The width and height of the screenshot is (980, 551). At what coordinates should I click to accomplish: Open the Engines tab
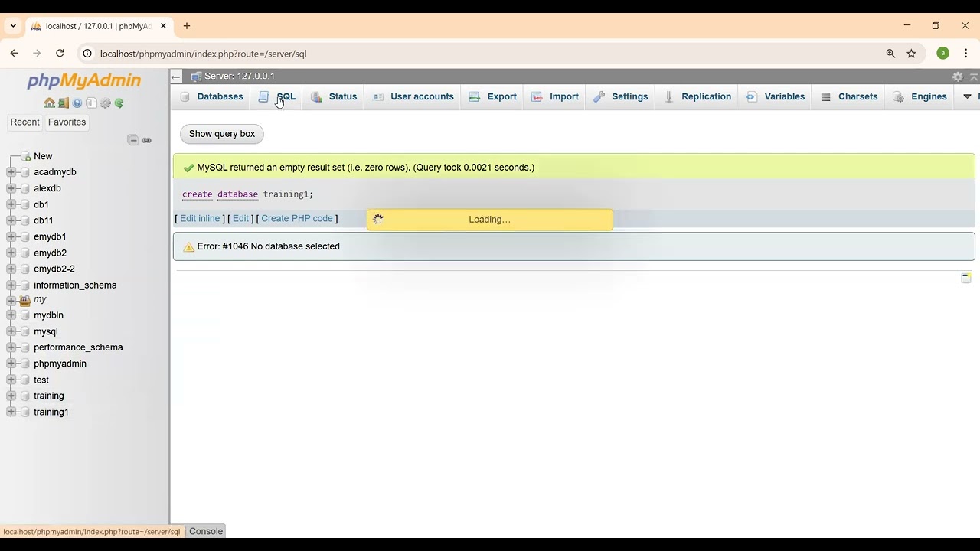point(920,96)
